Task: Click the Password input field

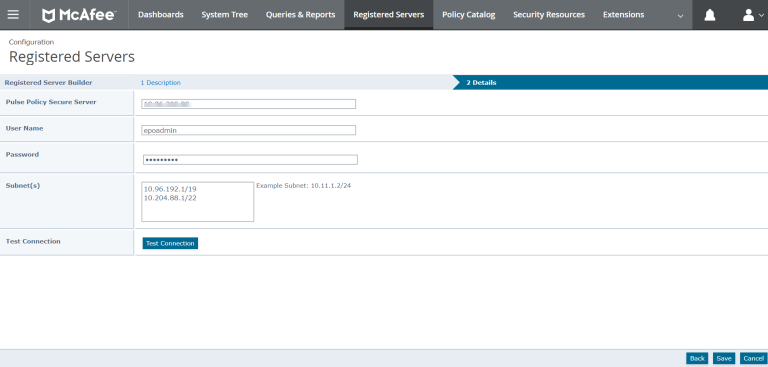Action: pos(250,160)
